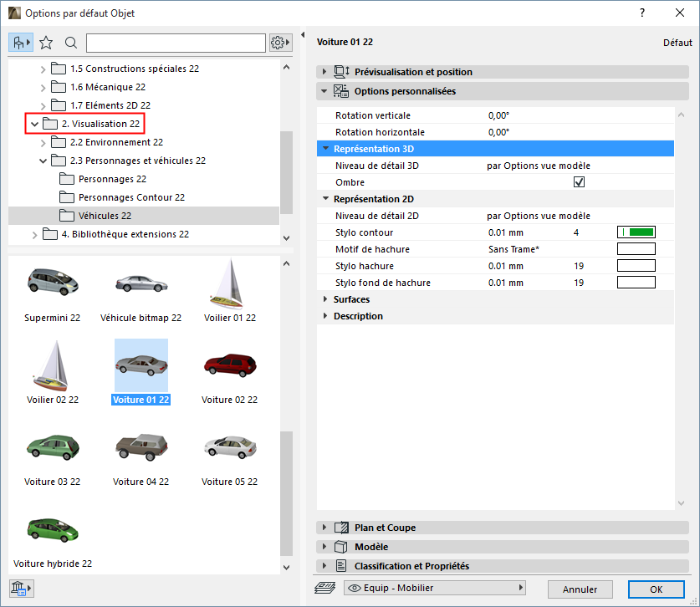Collapse the 2. Visualisation 22 tree branch

tap(33, 122)
